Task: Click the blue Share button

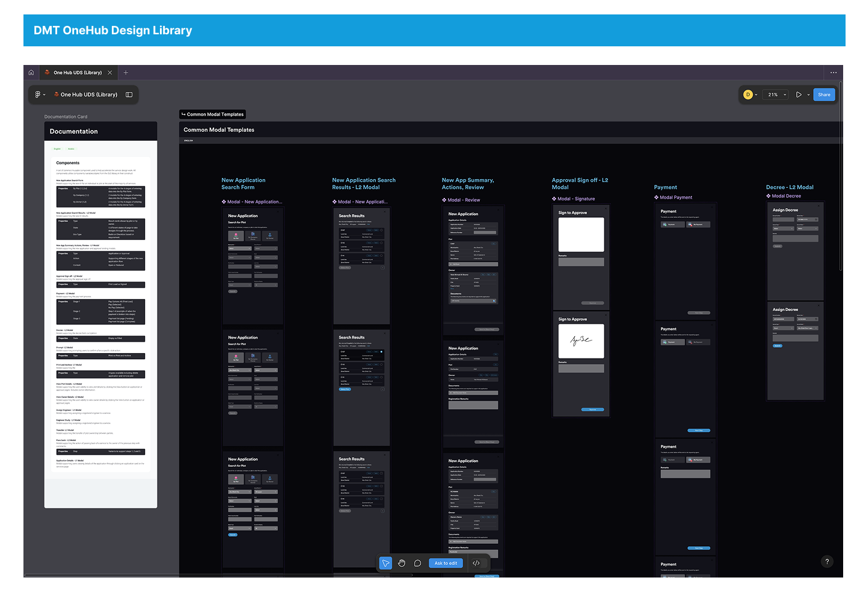Action: coord(824,94)
